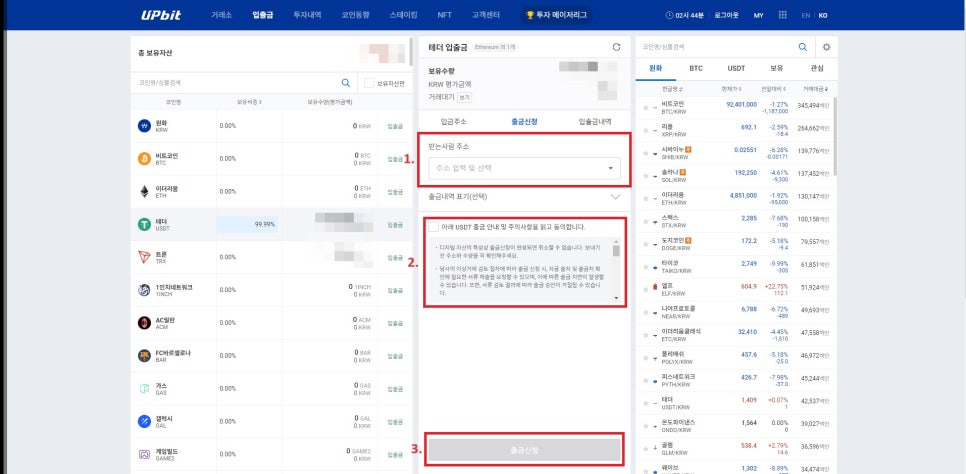Select 관심 market tab
The image size is (966, 474).
point(817,68)
